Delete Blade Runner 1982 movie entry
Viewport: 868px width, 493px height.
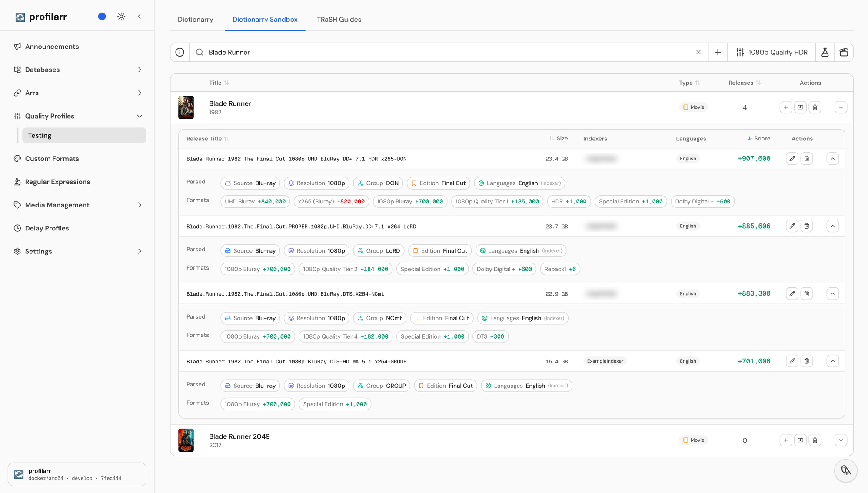point(815,107)
